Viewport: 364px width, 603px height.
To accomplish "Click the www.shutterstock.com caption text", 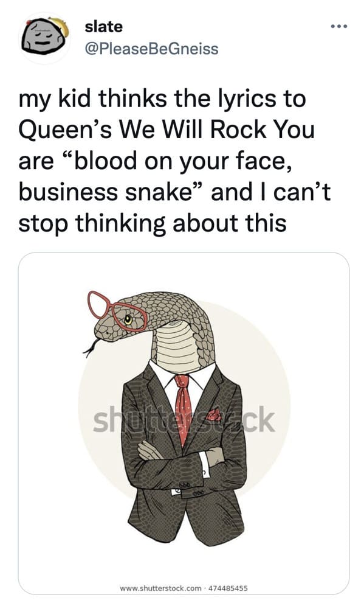I will 160,588.
